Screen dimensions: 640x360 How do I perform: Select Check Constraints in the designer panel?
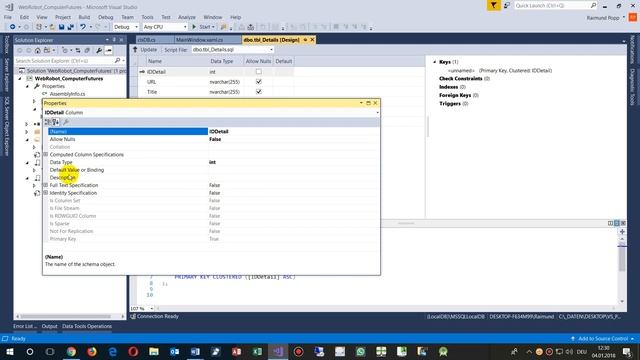click(464, 78)
